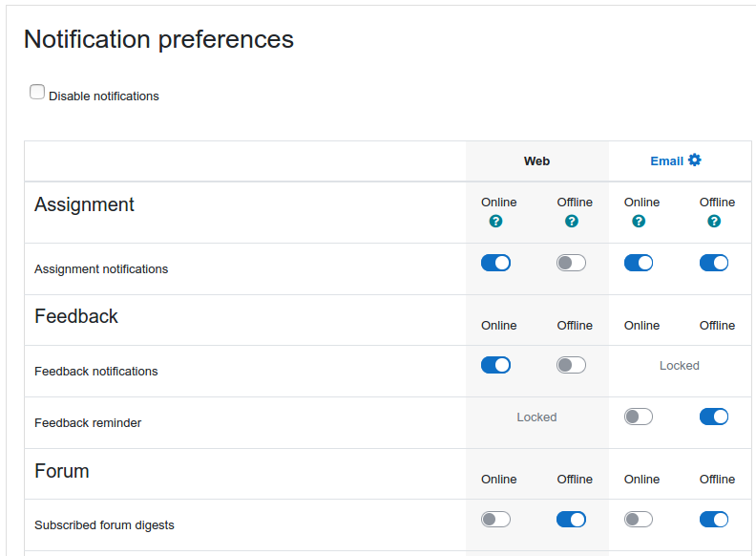Viewport: 756px width, 556px height.
Task: Enable Feedback reminder Email Online toggle
Action: (x=639, y=417)
